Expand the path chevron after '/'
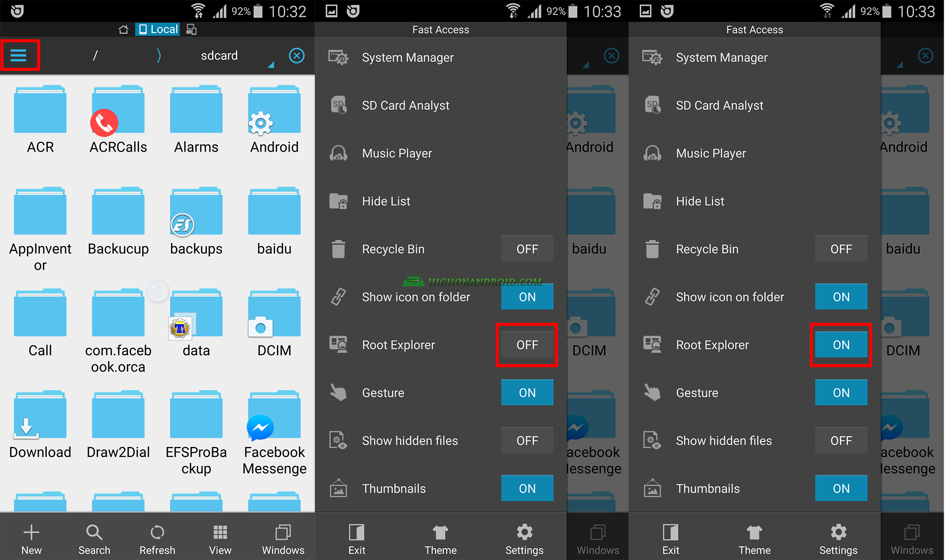Image resolution: width=945 pixels, height=560 pixels. click(159, 56)
